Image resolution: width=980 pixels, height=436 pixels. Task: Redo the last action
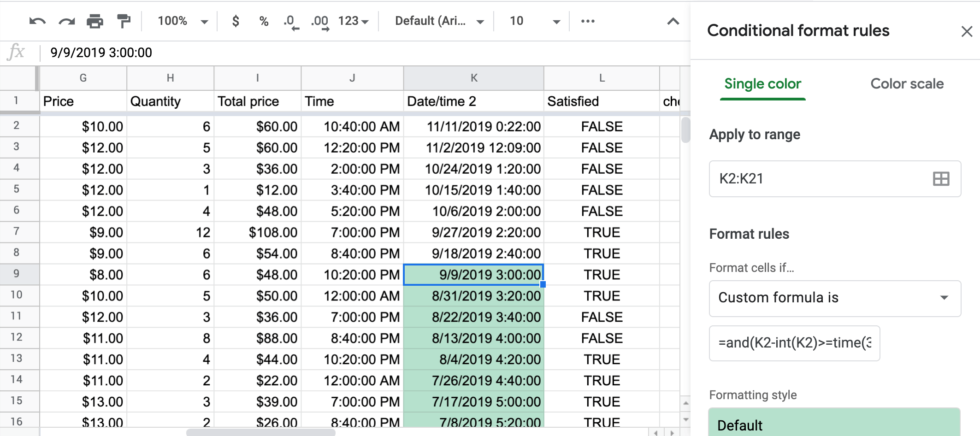coord(67,21)
